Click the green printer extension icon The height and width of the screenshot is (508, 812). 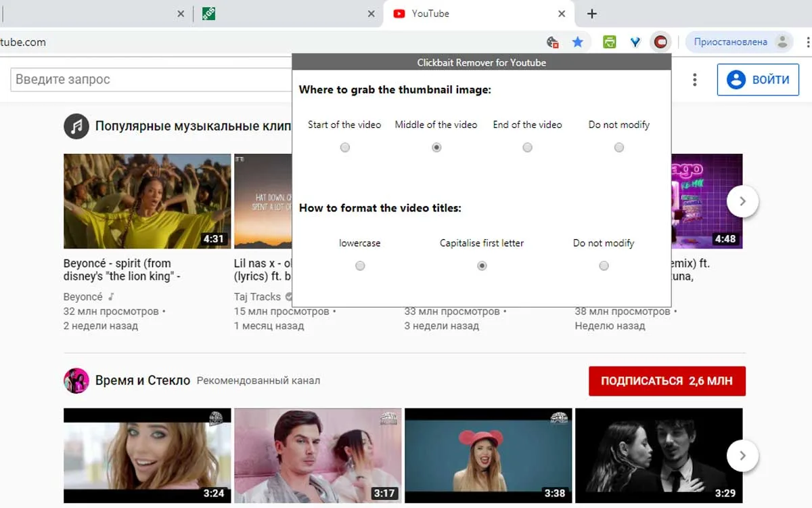[610, 42]
